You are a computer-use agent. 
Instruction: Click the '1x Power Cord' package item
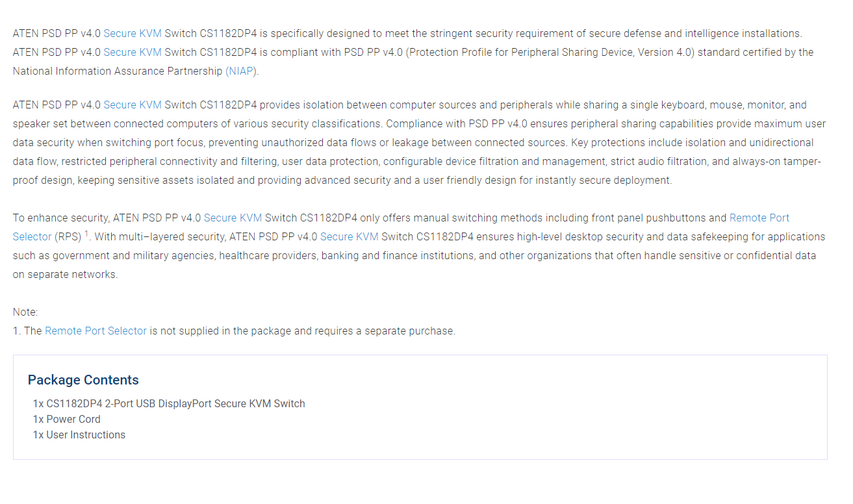[67, 419]
